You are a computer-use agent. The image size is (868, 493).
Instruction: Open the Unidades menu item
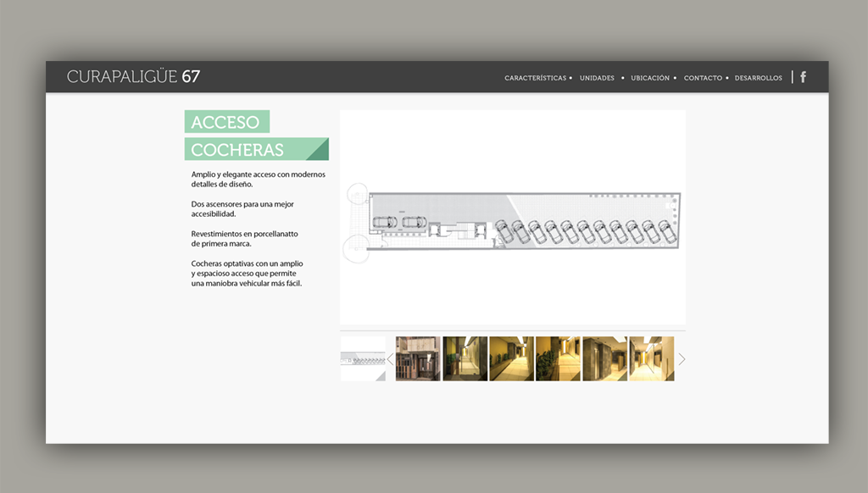597,78
